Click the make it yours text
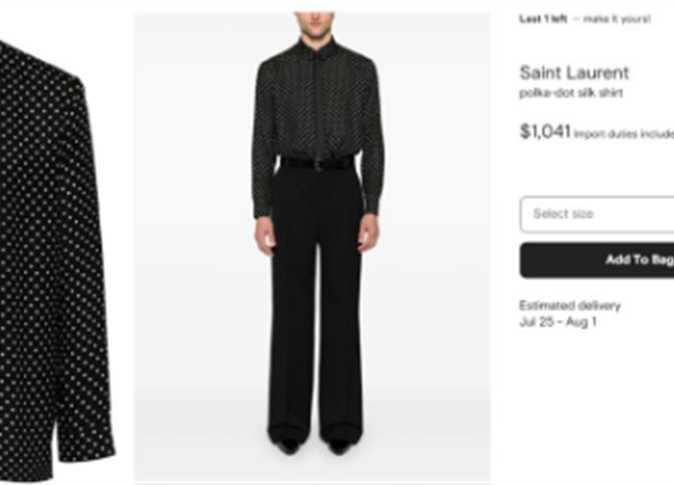The width and height of the screenshot is (674, 485). pyautogui.click(x=617, y=19)
